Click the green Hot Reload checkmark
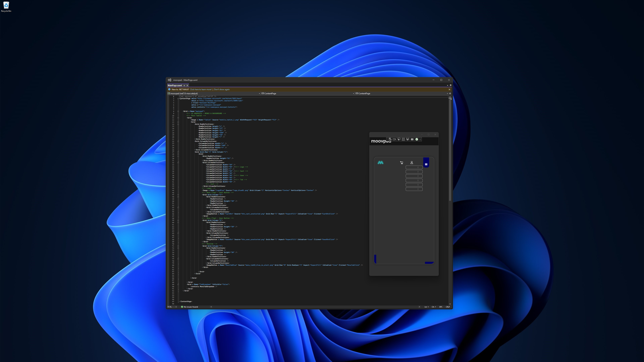The width and height of the screenshot is (644, 362). [417, 139]
